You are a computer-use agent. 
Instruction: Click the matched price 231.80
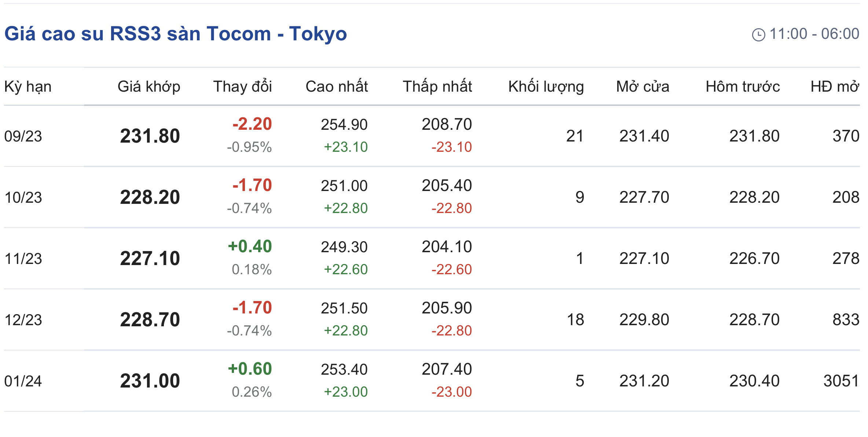click(x=150, y=136)
